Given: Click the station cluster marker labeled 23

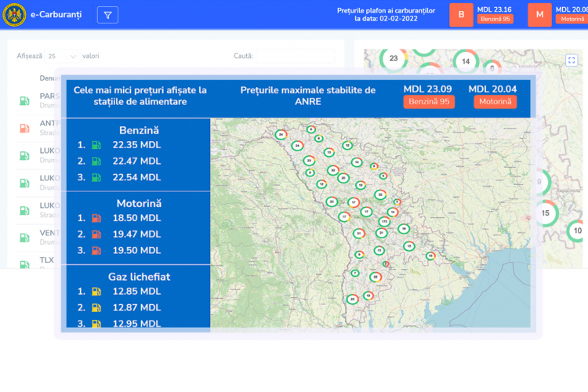Looking at the screenshot, I should click(x=394, y=58).
